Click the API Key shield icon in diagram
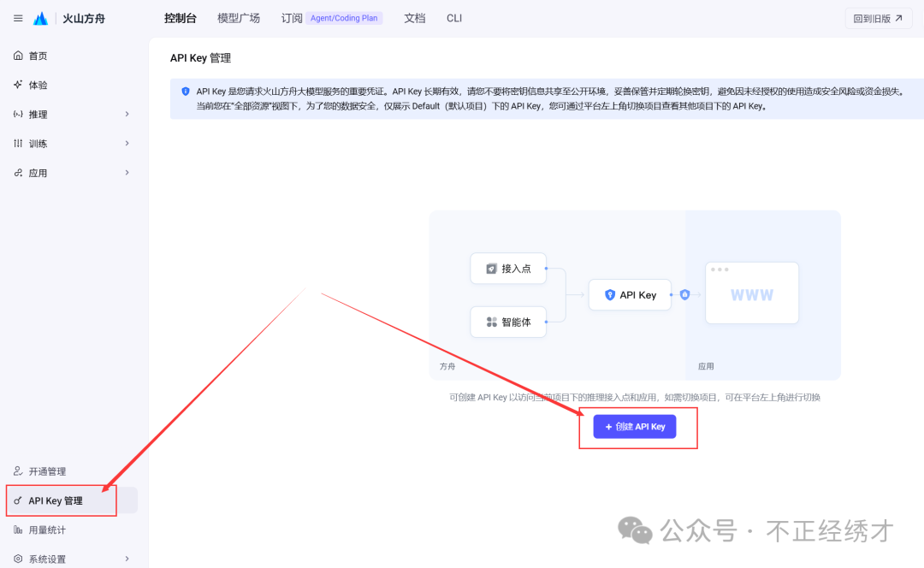 tap(610, 294)
